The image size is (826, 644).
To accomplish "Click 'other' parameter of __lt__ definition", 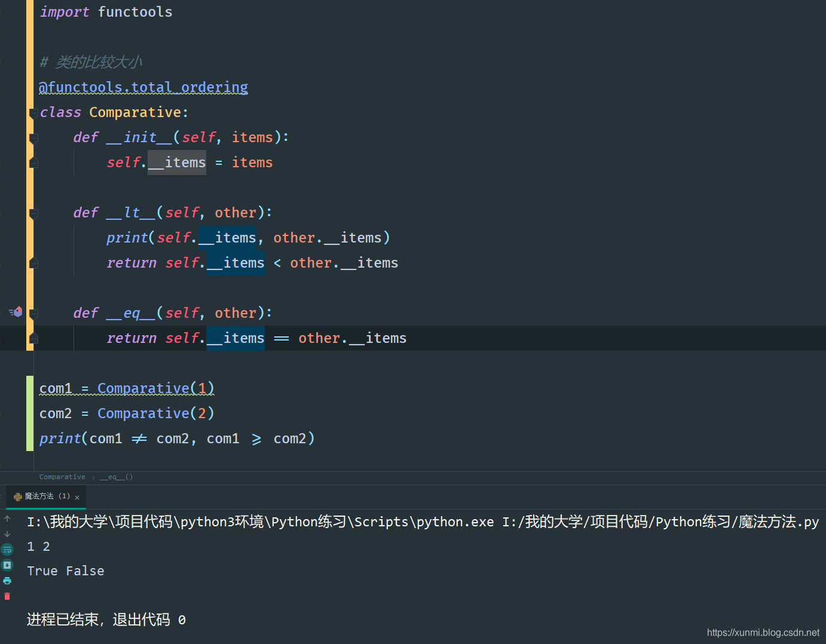I will tap(235, 213).
